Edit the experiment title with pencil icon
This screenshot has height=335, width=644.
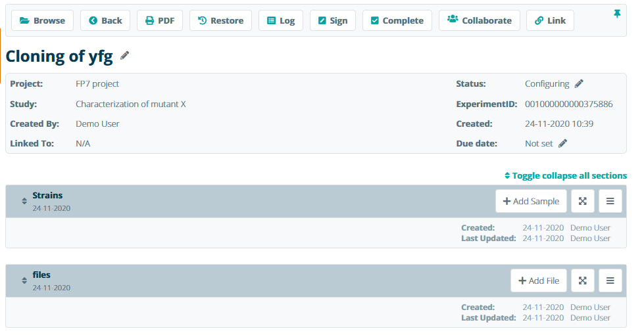125,56
